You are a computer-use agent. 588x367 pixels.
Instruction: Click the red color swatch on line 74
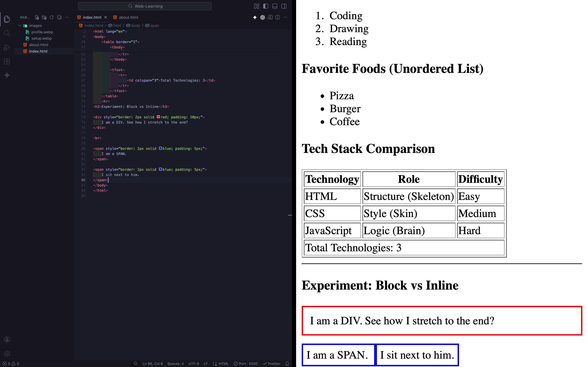(x=158, y=117)
